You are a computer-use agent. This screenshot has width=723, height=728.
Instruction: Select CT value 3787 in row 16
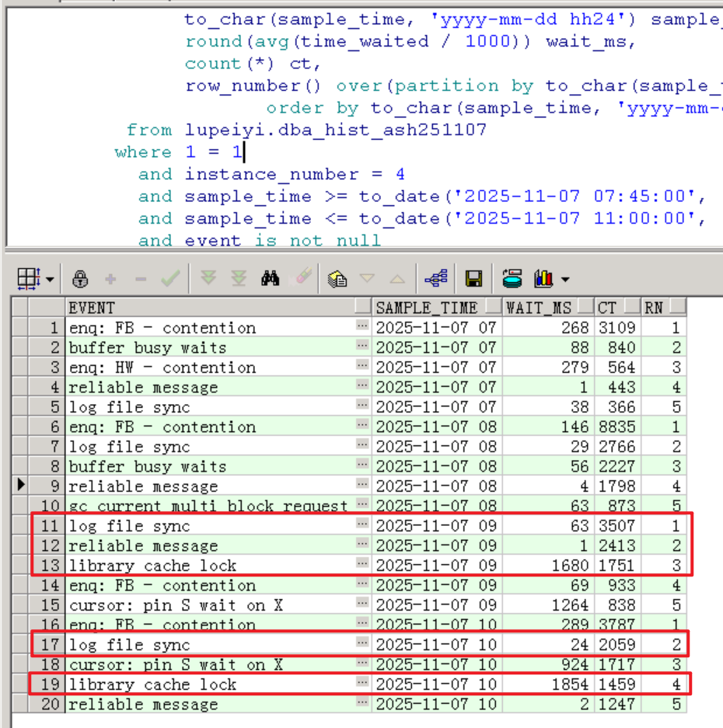617,625
